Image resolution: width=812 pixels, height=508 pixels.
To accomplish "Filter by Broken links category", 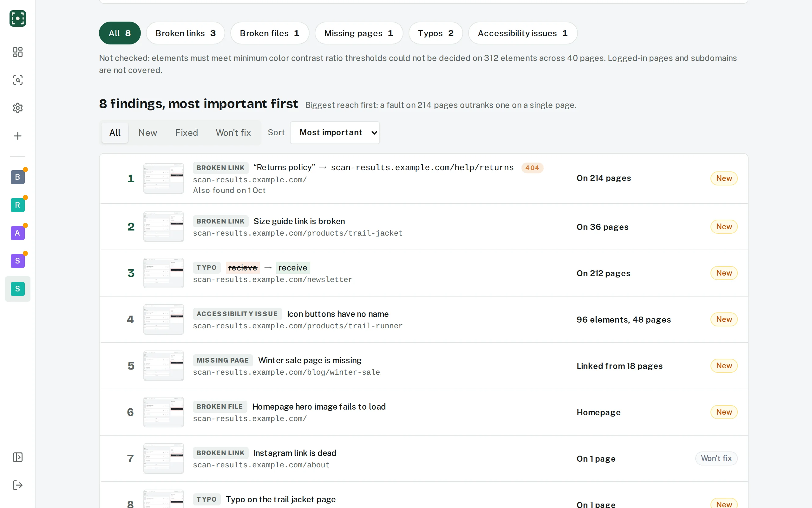I will click(186, 33).
